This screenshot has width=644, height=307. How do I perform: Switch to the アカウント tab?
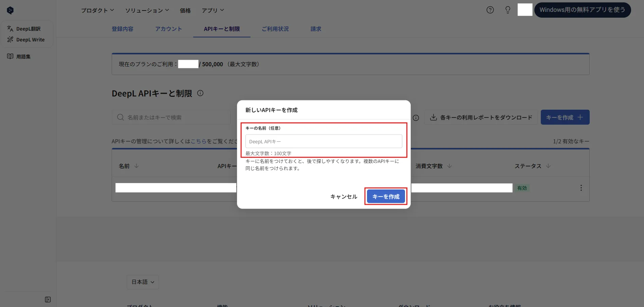[169, 29]
